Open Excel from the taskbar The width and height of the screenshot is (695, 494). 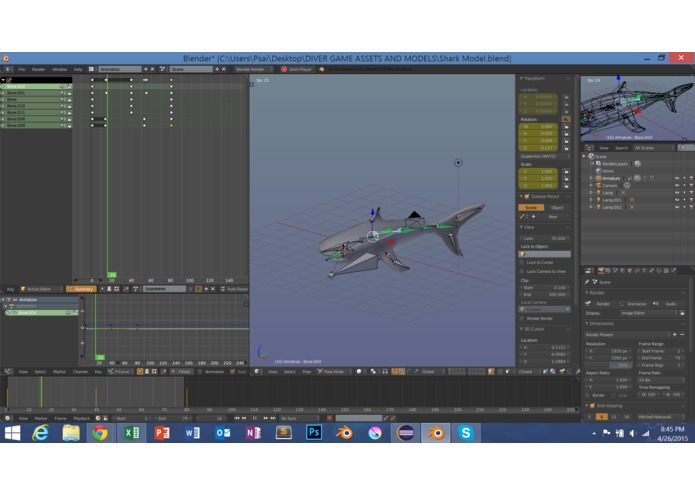(131, 432)
